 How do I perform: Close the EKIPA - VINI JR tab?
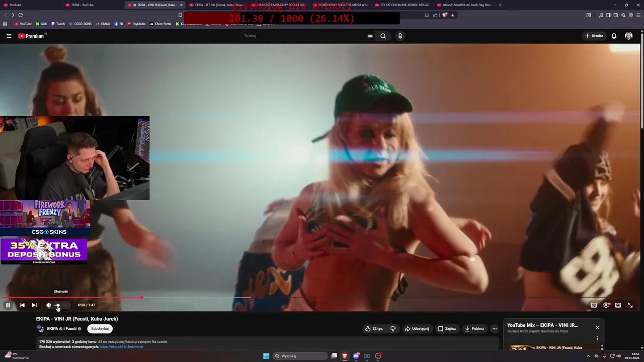point(181,5)
